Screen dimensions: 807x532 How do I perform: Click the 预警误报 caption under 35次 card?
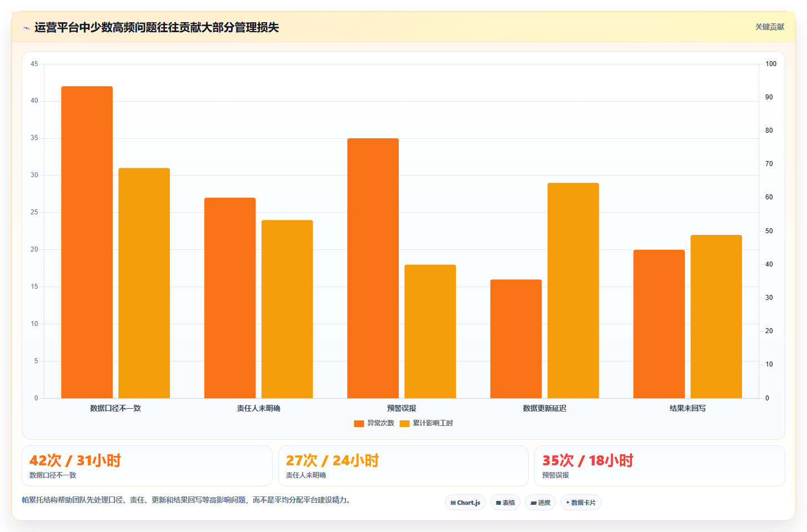click(555, 475)
